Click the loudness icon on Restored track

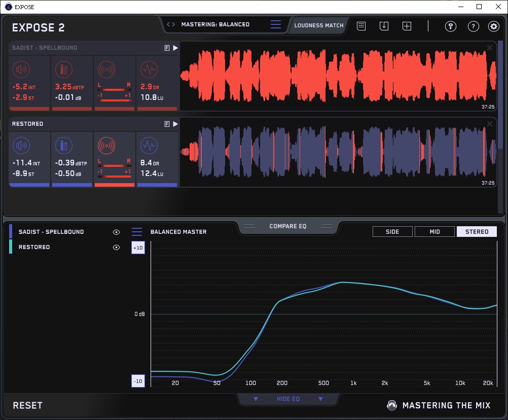(x=21, y=146)
